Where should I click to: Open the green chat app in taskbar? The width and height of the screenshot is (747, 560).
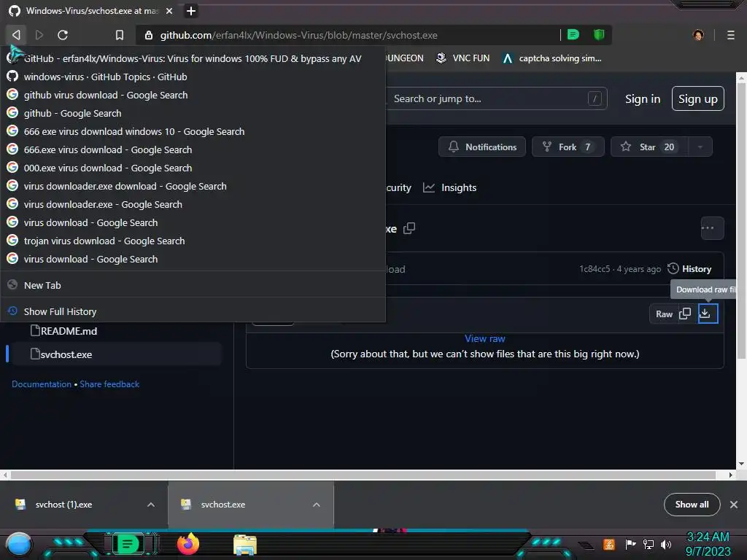point(128,544)
